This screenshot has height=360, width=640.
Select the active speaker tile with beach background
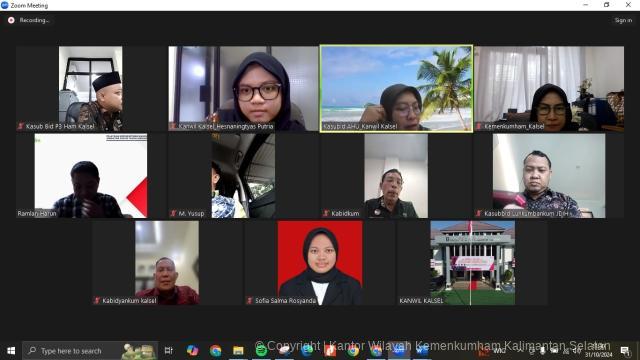(x=396, y=89)
